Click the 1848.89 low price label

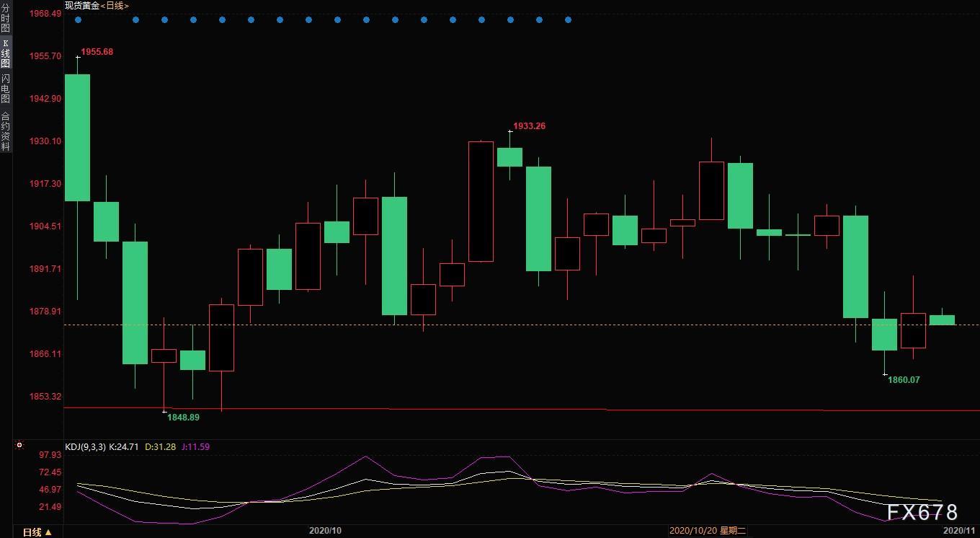click(x=183, y=417)
